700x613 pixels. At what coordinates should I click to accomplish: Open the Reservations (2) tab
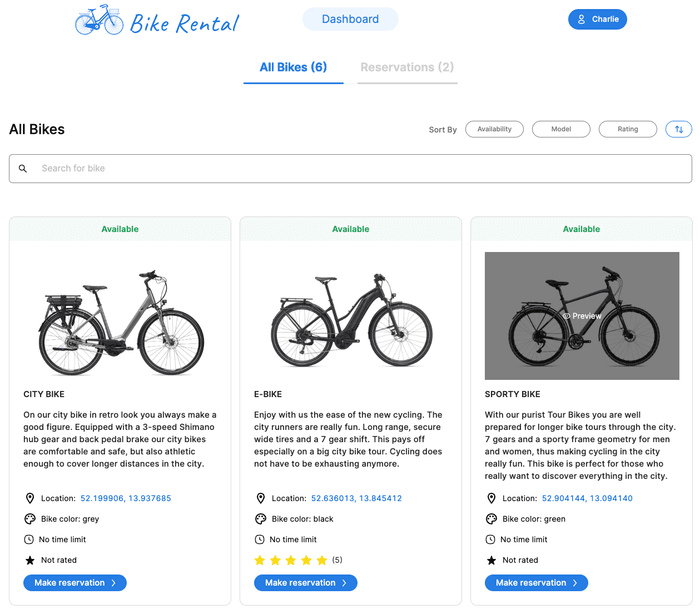click(x=407, y=68)
